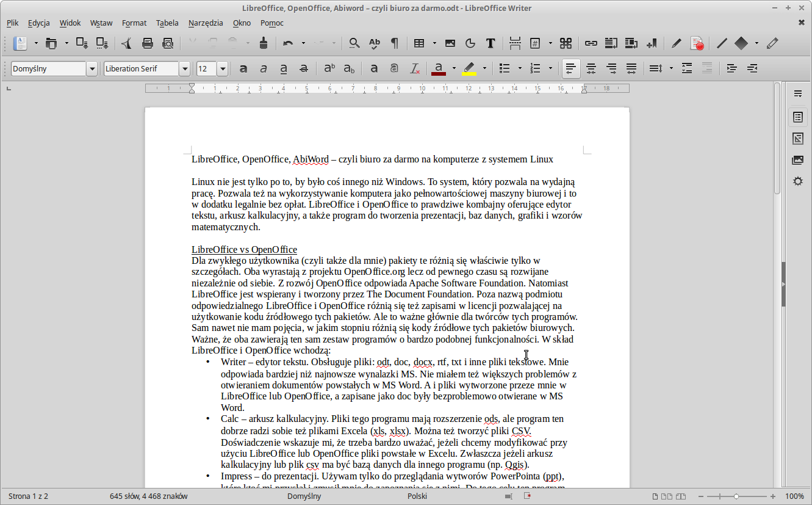Toggle Center Horizontally alignment

pyautogui.click(x=591, y=68)
